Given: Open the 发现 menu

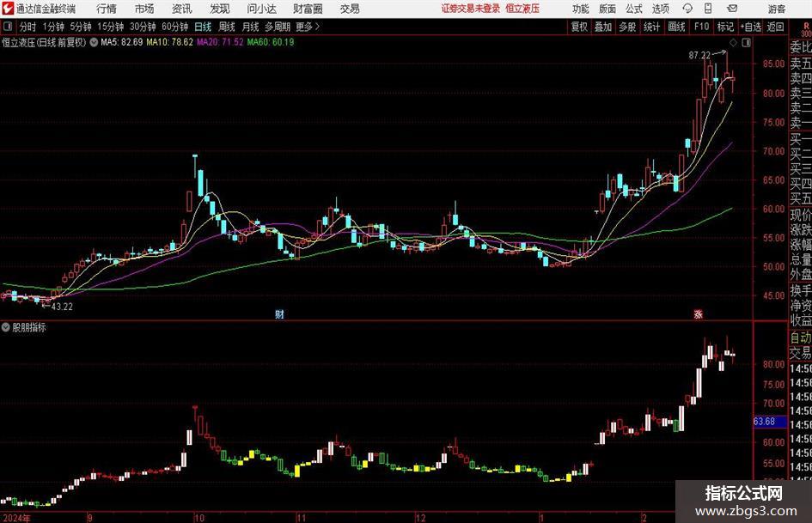Looking at the screenshot, I should tap(220, 9).
